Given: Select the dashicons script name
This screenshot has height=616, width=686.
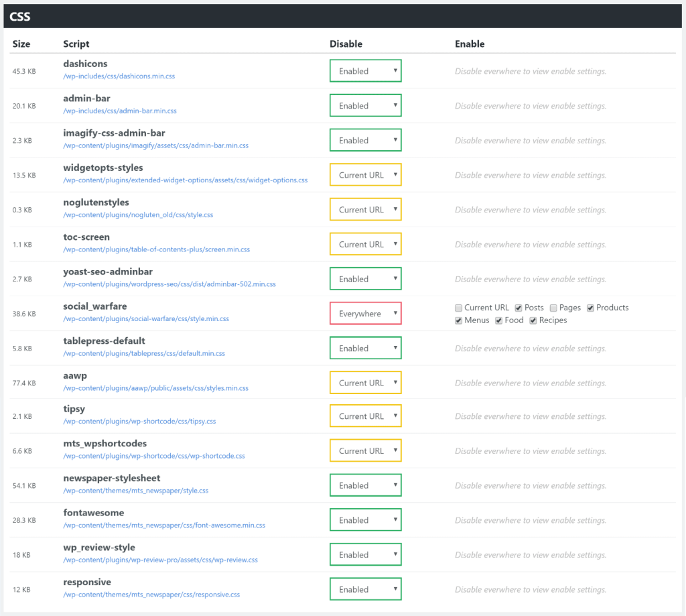Looking at the screenshot, I should [85, 64].
